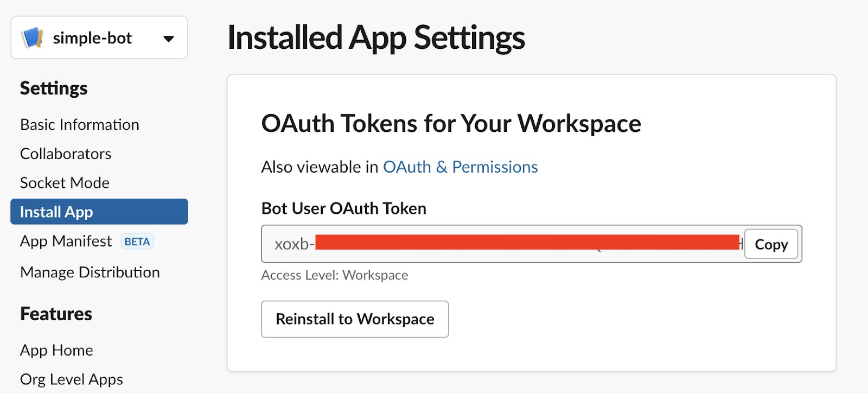Open Socket Mode settings
The height and width of the screenshot is (393, 868).
click(65, 183)
